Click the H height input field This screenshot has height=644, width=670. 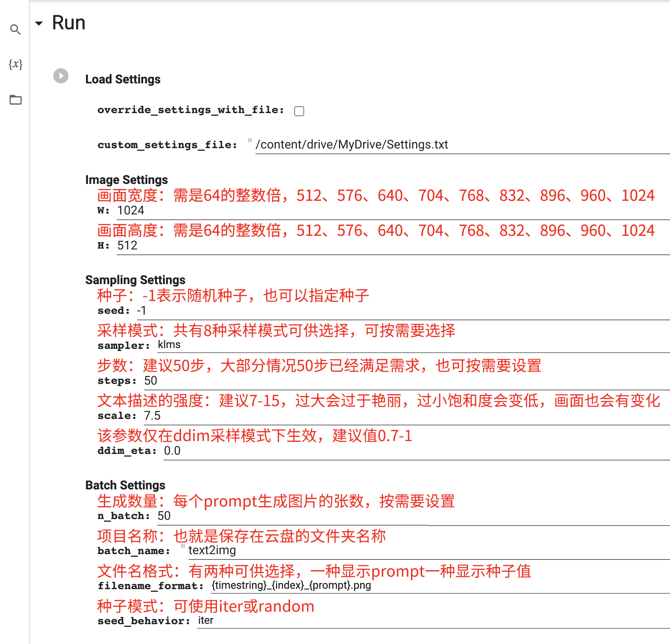pos(393,246)
